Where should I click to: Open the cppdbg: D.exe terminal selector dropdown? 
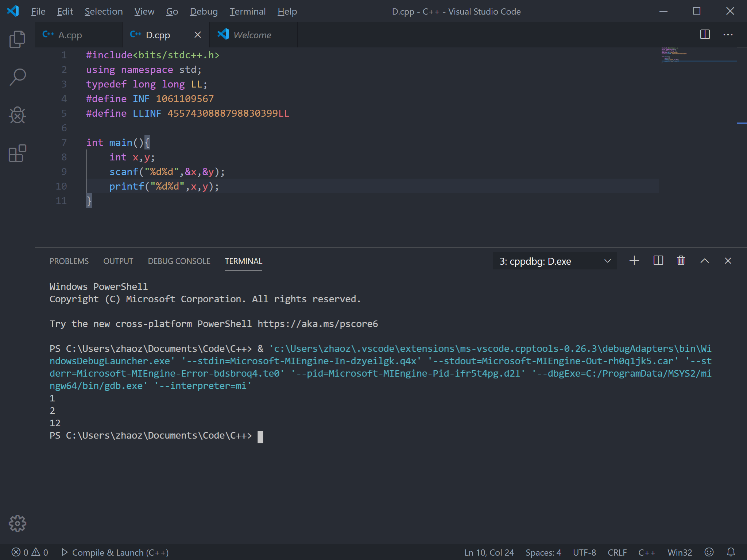554,261
